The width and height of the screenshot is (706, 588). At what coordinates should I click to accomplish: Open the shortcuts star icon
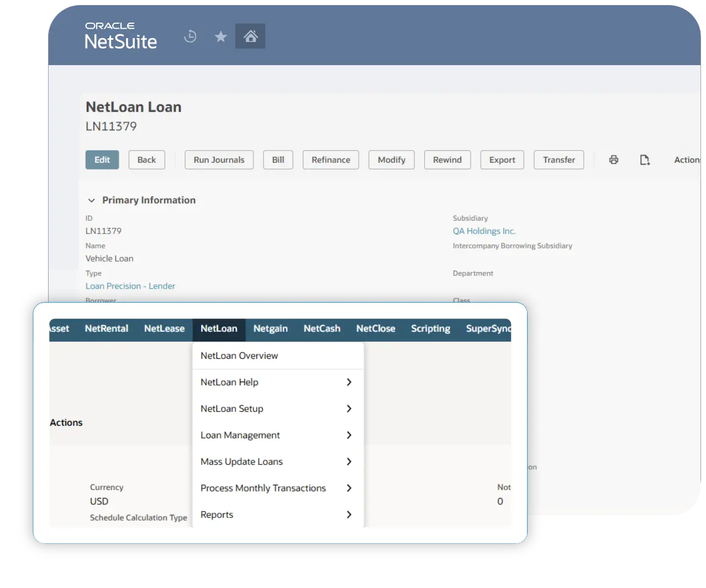point(221,36)
